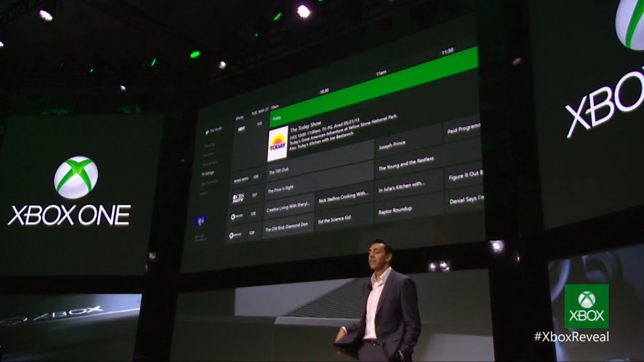
Task: Click the Guide Xbox sphere icon
Action: pyautogui.click(x=206, y=131)
